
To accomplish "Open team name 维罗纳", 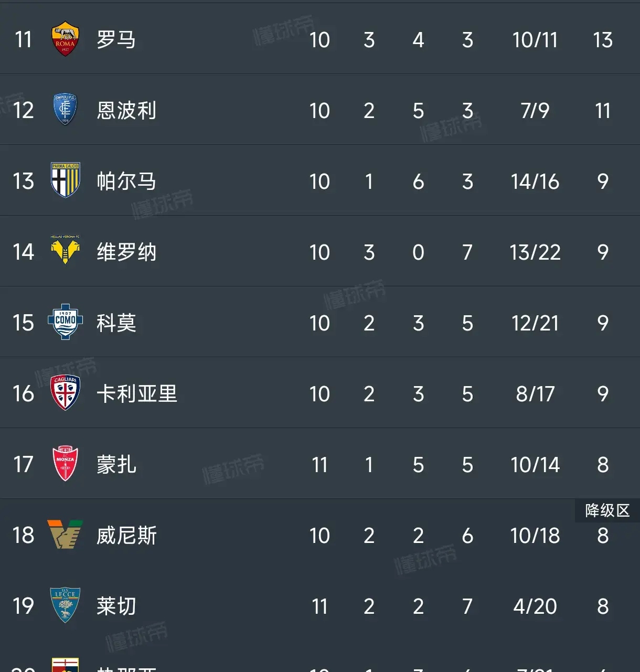I will pyautogui.click(x=126, y=252).
